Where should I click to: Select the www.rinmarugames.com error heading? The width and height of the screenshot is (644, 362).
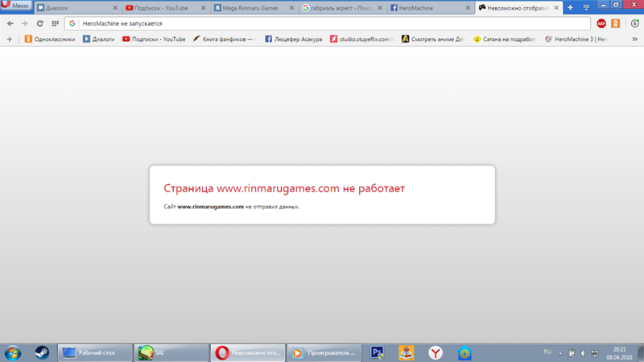(284, 188)
